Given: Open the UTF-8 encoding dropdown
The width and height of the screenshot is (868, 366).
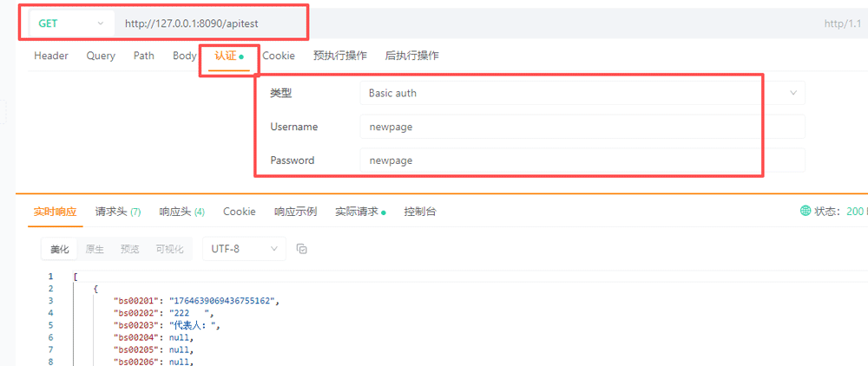Looking at the screenshot, I should click(x=243, y=249).
